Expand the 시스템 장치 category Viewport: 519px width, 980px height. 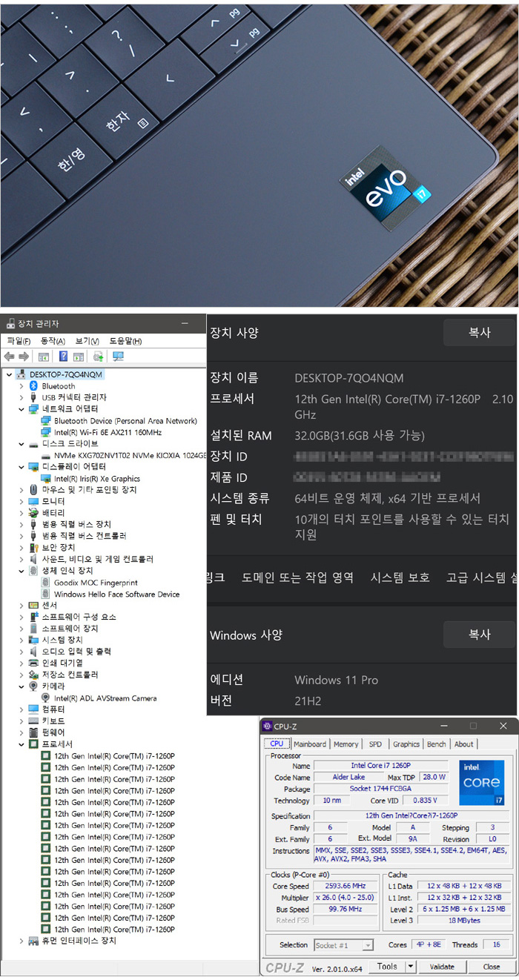coord(22,640)
